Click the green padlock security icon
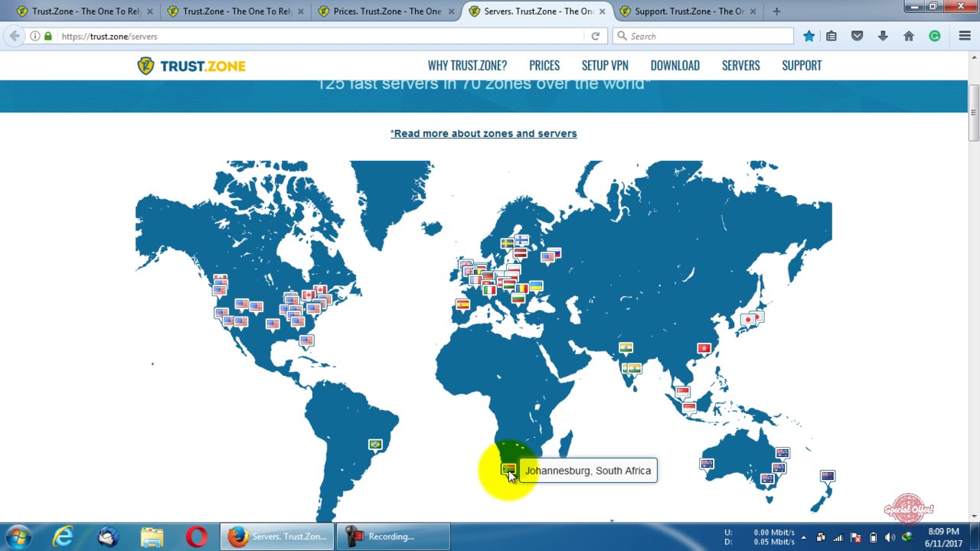The height and width of the screenshot is (551, 980). pyautogui.click(x=48, y=36)
